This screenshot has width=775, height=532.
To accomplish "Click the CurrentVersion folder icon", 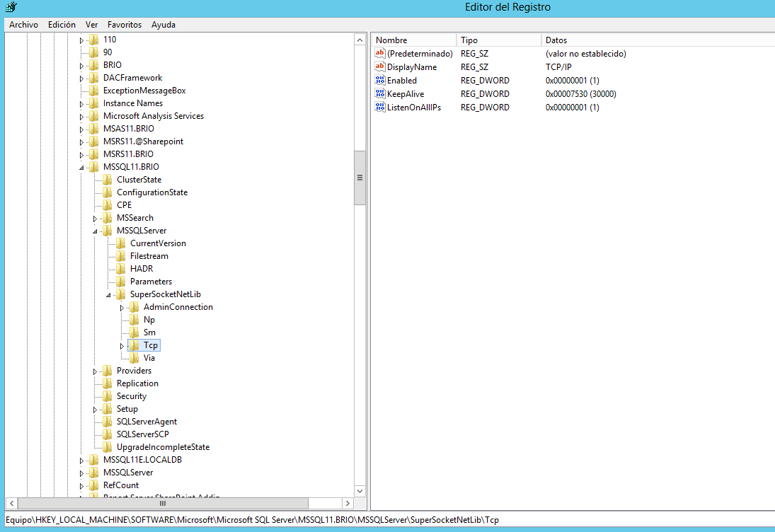I will click(120, 243).
